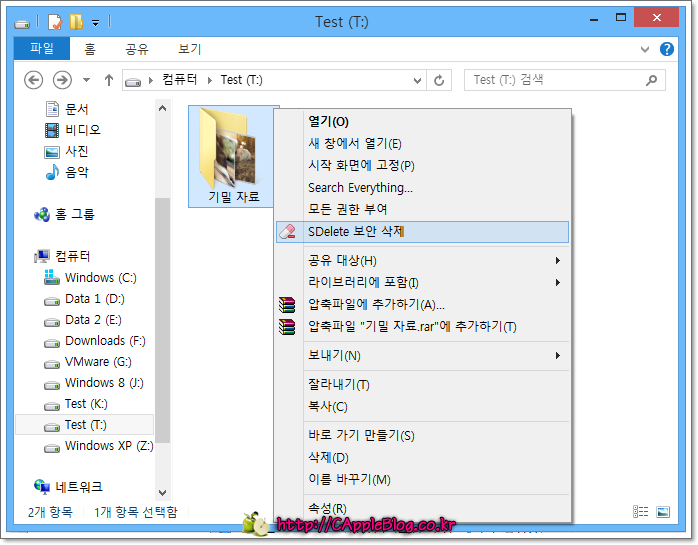Open the Windows 8 (J:) drive
Viewport: 698px width, 545px height.
point(94,383)
